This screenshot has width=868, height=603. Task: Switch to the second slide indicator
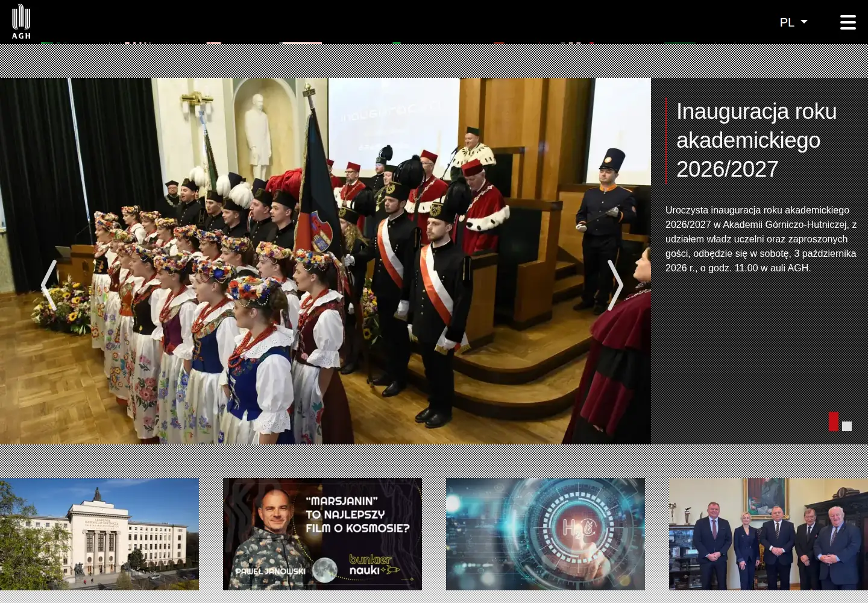(847, 426)
